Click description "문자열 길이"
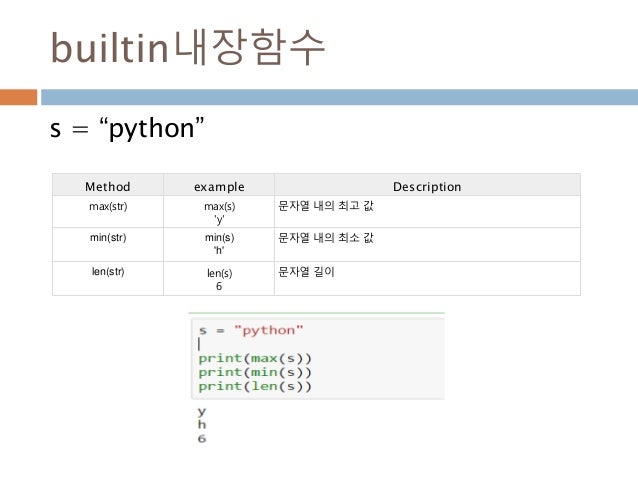Image resolution: width=638 pixels, height=479 pixels. [x=306, y=271]
